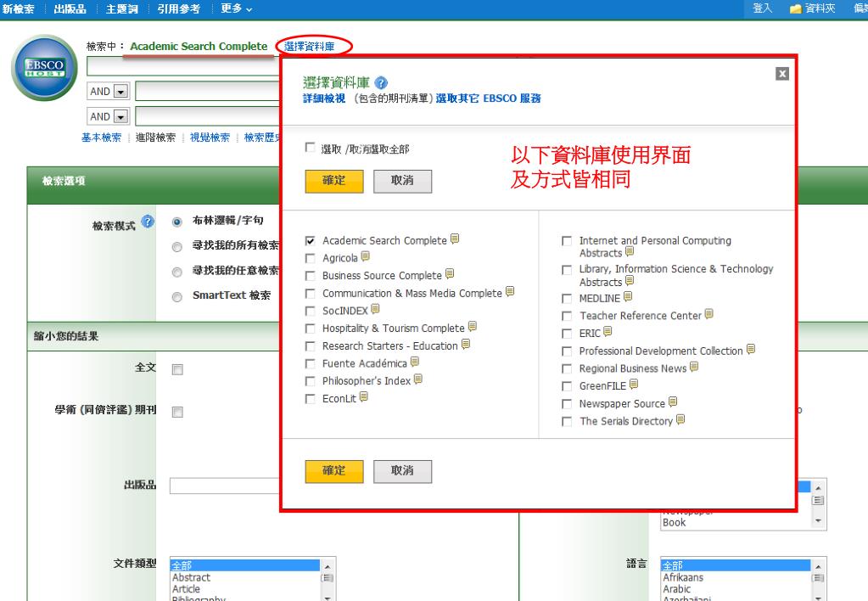Check the ERIC database box
The height and width of the screenshot is (601, 868).
(567, 334)
